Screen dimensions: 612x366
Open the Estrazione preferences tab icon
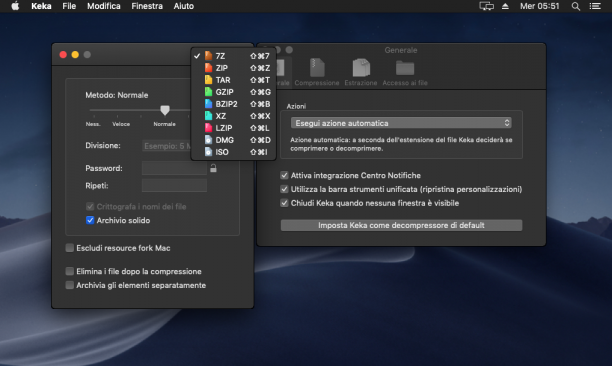click(x=361, y=68)
